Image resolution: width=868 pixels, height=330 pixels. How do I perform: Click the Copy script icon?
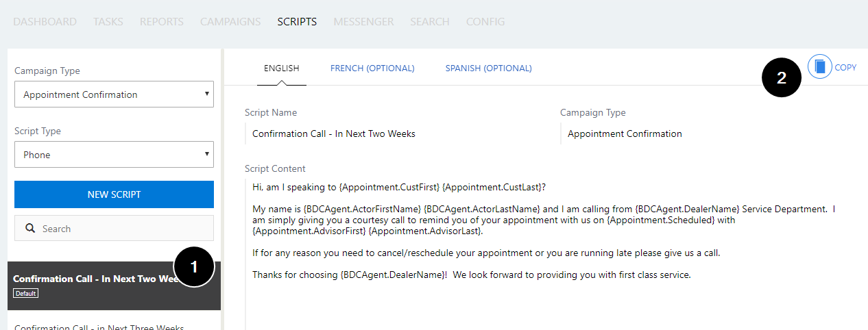point(819,67)
